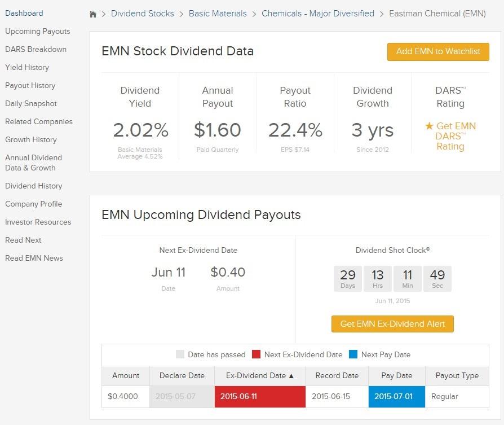This screenshot has height=425, width=504.
Task: Open DARS Breakdown sidebar item
Action: click(36, 49)
